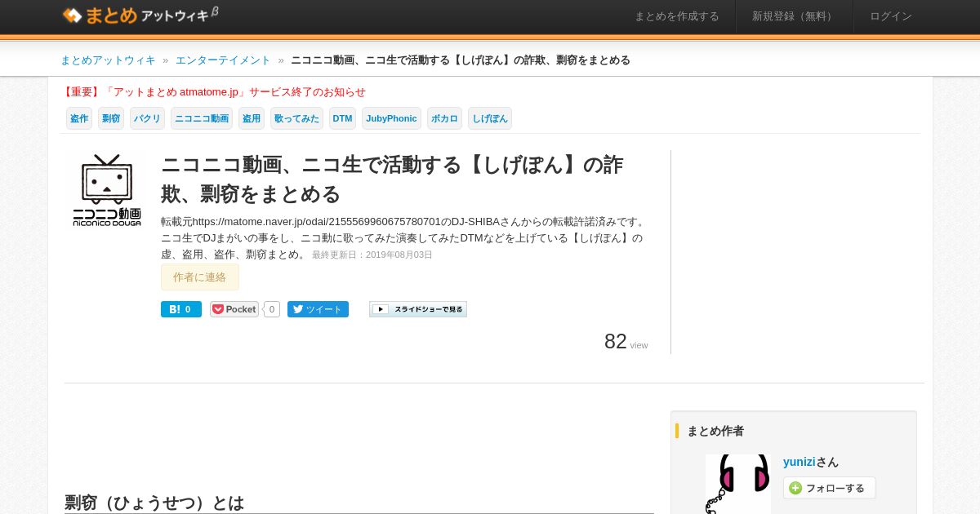
Task: Go to エンターテイメント breadcrumb category
Action: [x=223, y=60]
